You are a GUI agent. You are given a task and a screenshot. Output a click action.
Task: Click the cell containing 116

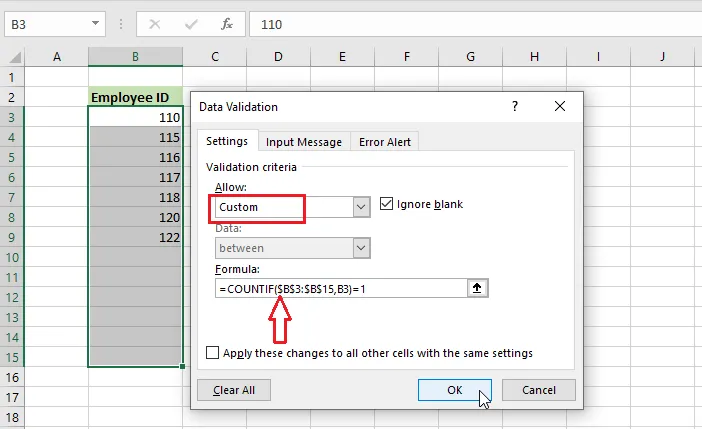pyautogui.click(x=135, y=157)
